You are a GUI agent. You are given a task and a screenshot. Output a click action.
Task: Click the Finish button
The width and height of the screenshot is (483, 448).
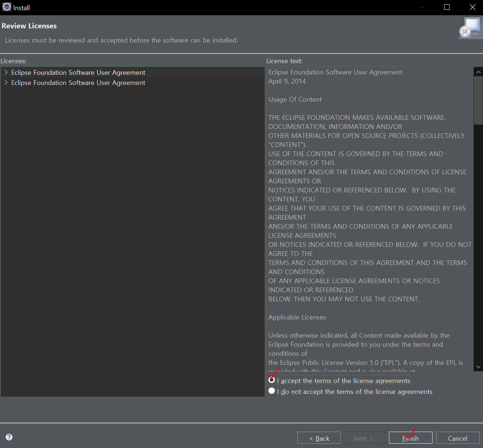(410, 438)
